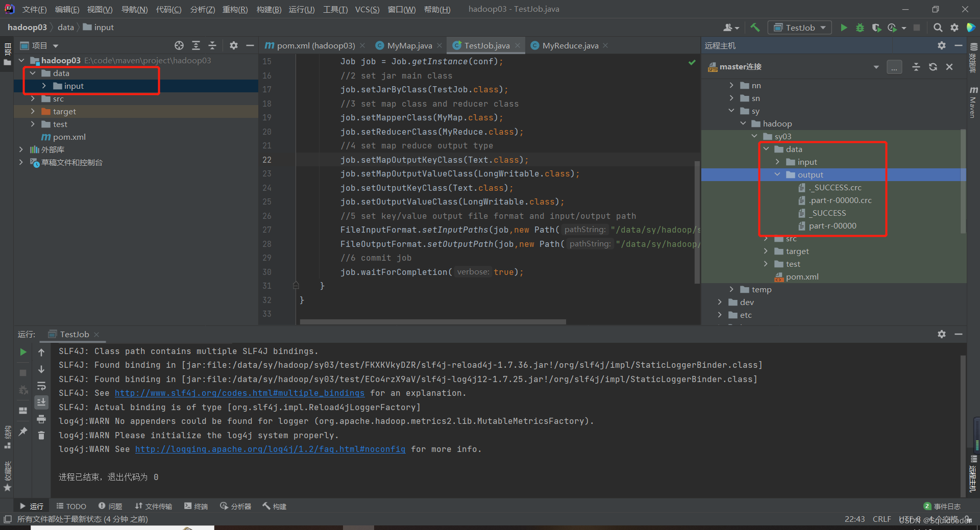Collapse the sy03 remote folder
Screen dimensions: 980x530
point(754,136)
